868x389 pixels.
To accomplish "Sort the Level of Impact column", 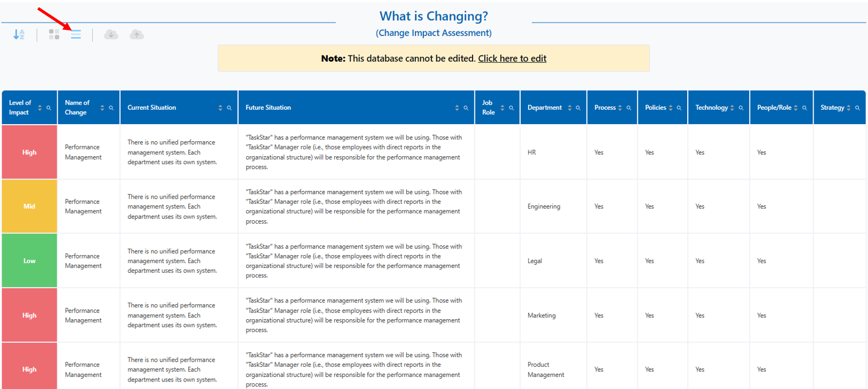I will click(x=40, y=108).
